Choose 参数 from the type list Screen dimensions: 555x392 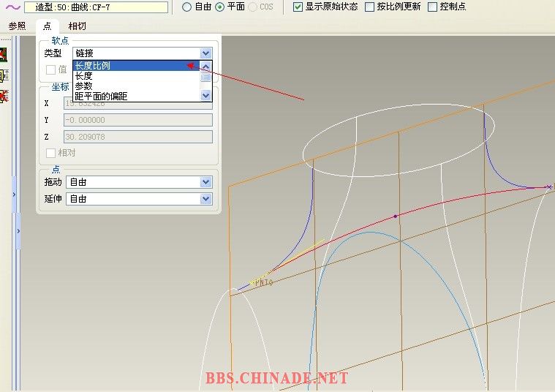pyautogui.click(x=136, y=86)
